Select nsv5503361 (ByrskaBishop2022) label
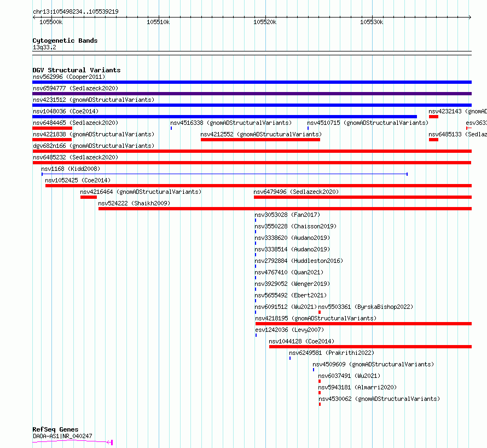Viewport: 487px width, 448px height. 366,307
